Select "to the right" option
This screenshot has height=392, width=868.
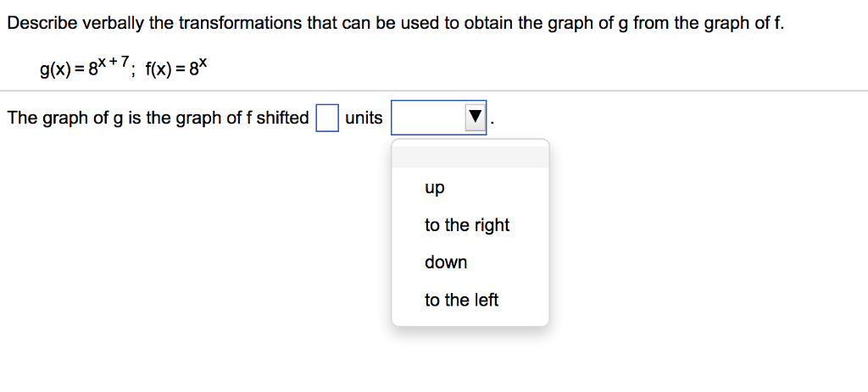click(x=467, y=225)
